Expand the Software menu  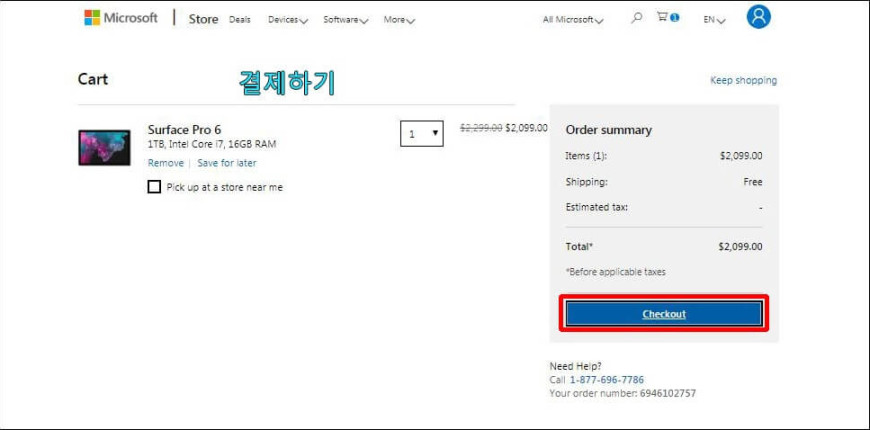346,19
